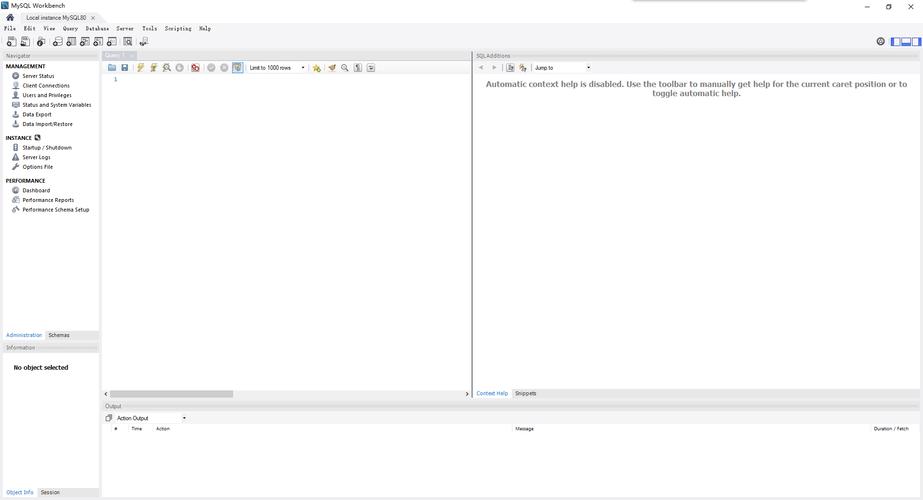Viewport: 923px width, 500px height.
Task: Open Users and Privileges
Action: [x=47, y=95]
